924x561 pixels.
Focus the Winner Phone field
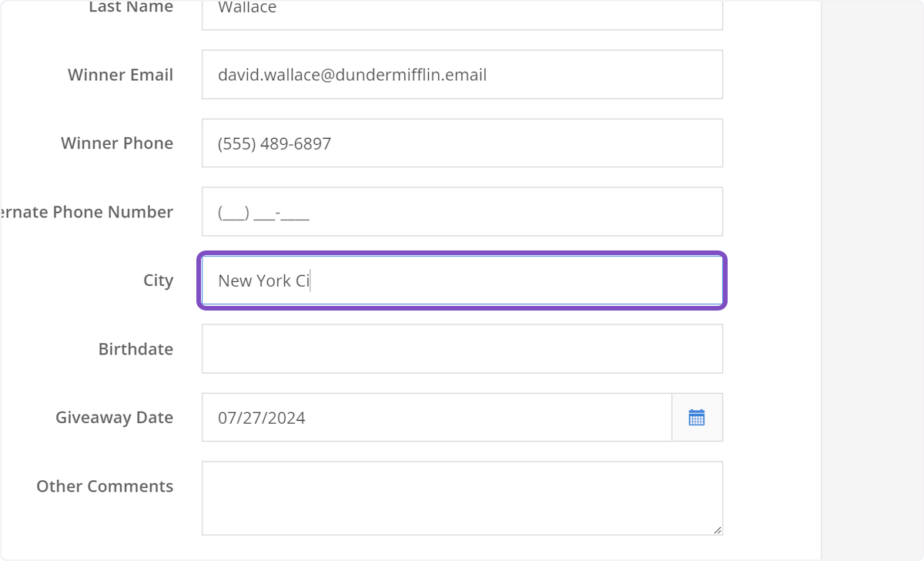(x=462, y=143)
